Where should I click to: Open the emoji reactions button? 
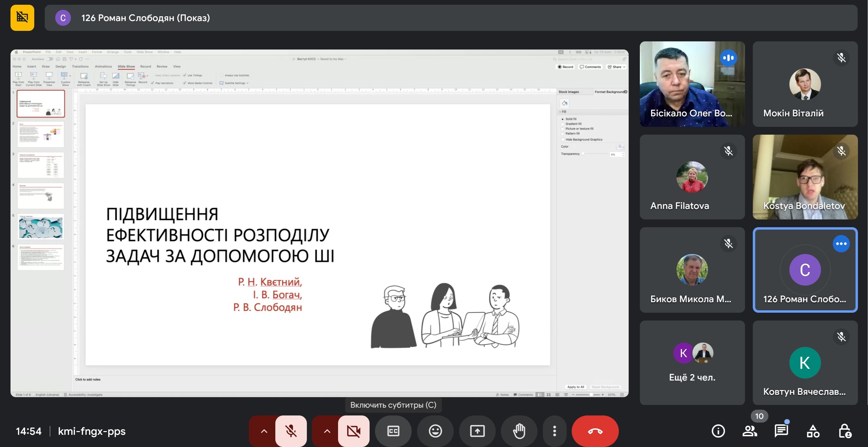coord(435,431)
